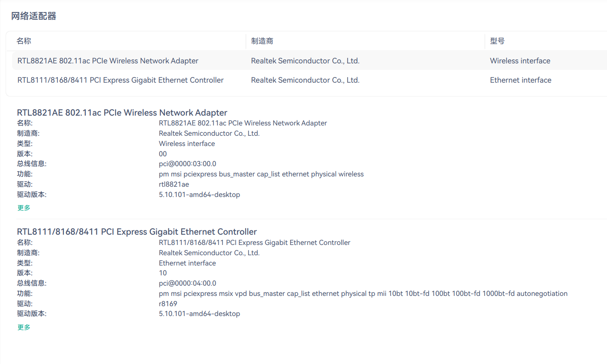Click the Ethernet interface cell in the table
The width and height of the screenshot is (607, 364).
(x=520, y=80)
